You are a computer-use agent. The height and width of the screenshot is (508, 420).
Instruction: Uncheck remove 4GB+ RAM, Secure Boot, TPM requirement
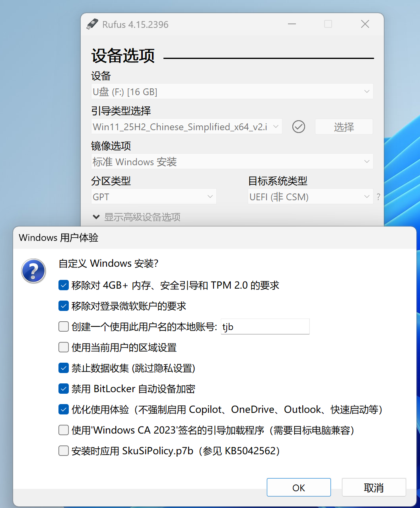coord(64,285)
